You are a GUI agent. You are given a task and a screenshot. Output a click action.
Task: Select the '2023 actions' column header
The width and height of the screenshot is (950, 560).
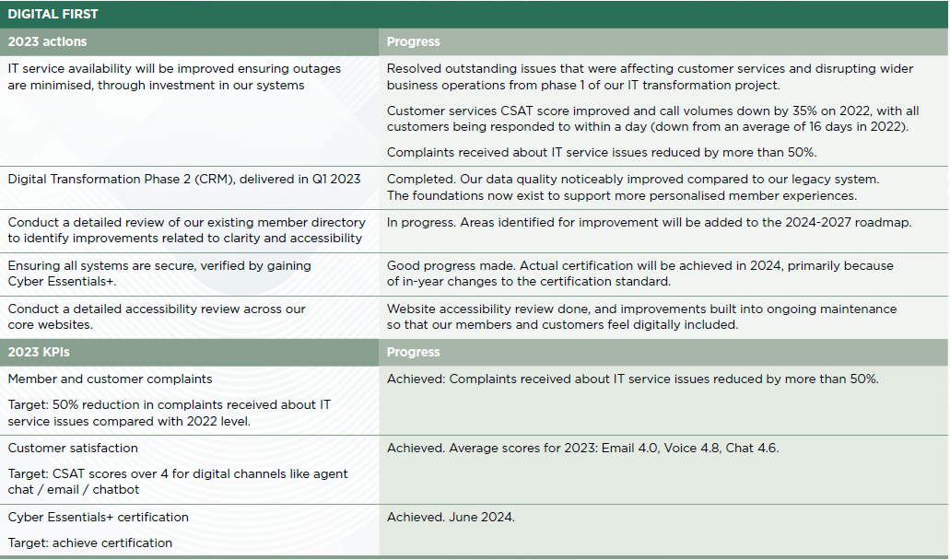pos(47,41)
